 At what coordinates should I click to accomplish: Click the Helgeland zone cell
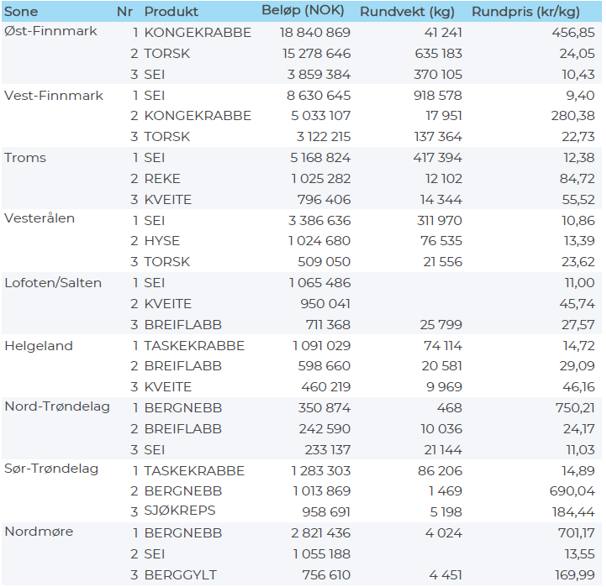(x=37, y=345)
